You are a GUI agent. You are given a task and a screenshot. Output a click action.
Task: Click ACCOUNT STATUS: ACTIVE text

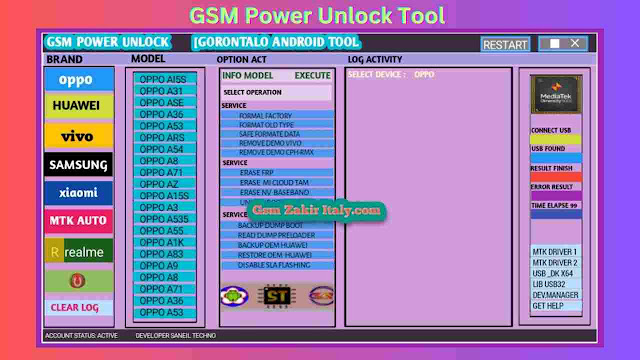(81, 336)
